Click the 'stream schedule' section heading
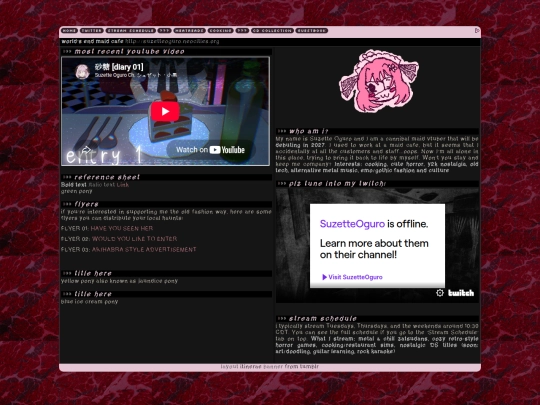The width and height of the screenshot is (540, 405). click(323, 319)
